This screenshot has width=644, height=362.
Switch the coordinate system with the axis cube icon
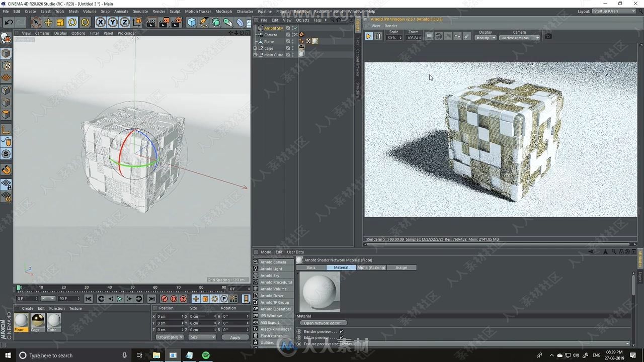[x=137, y=22]
